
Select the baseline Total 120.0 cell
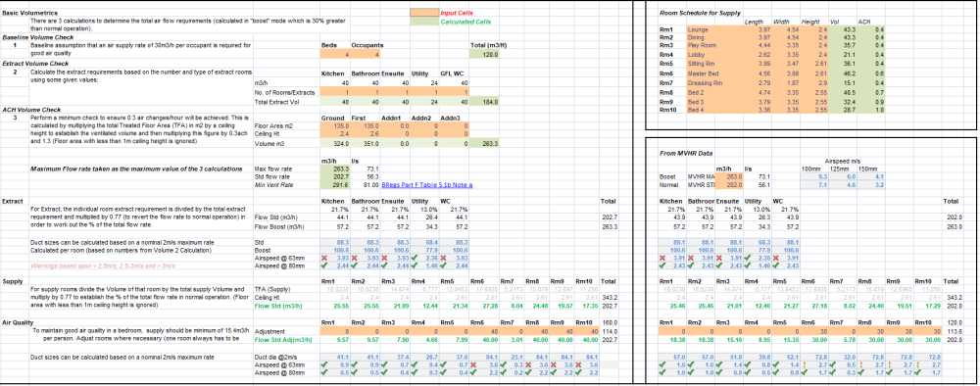click(x=484, y=54)
